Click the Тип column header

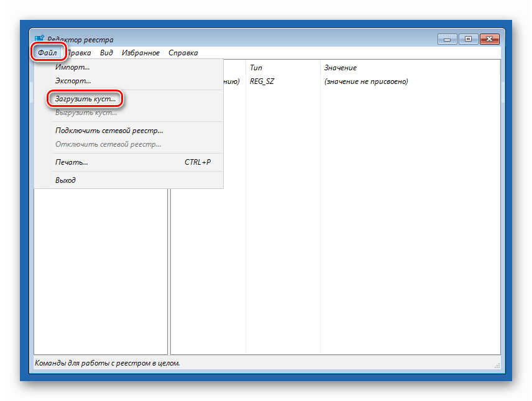point(283,68)
